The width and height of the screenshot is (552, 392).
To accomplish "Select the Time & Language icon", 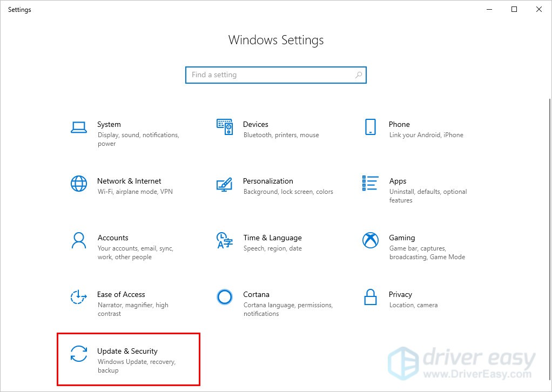I will point(225,241).
